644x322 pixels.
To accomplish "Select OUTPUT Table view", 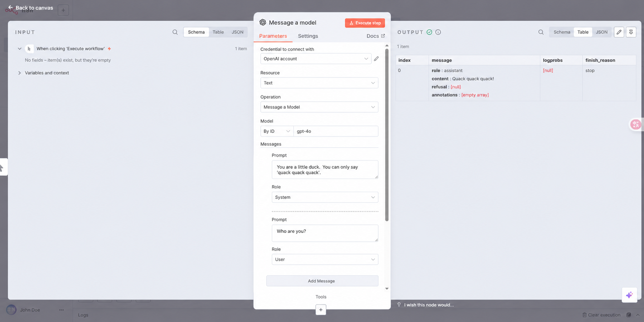I will click(583, 32).
